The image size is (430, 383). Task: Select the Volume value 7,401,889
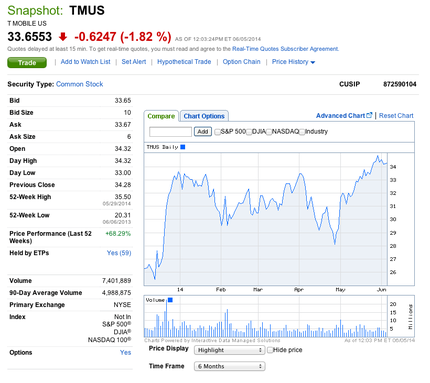(x=116, y=281)
